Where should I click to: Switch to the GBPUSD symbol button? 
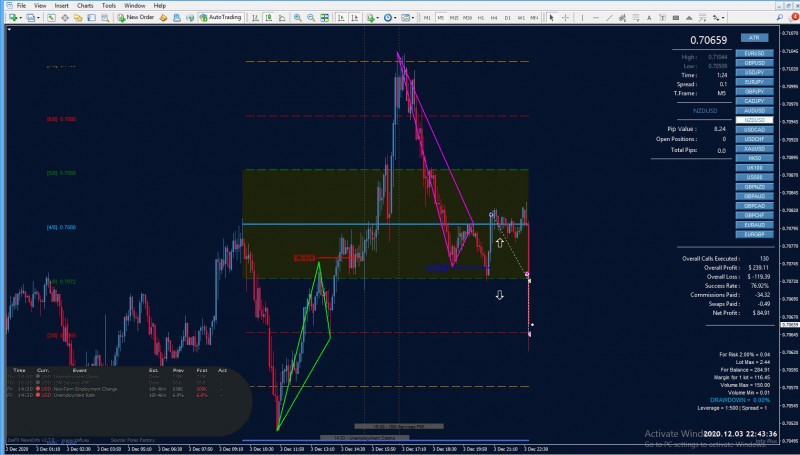click(754, 63)
